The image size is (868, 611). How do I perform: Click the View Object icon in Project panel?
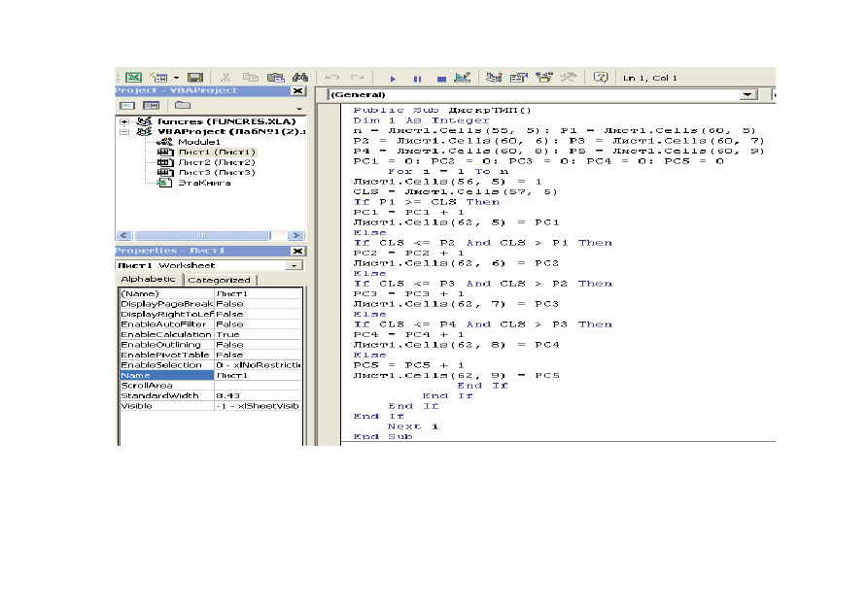click(151, 105)
